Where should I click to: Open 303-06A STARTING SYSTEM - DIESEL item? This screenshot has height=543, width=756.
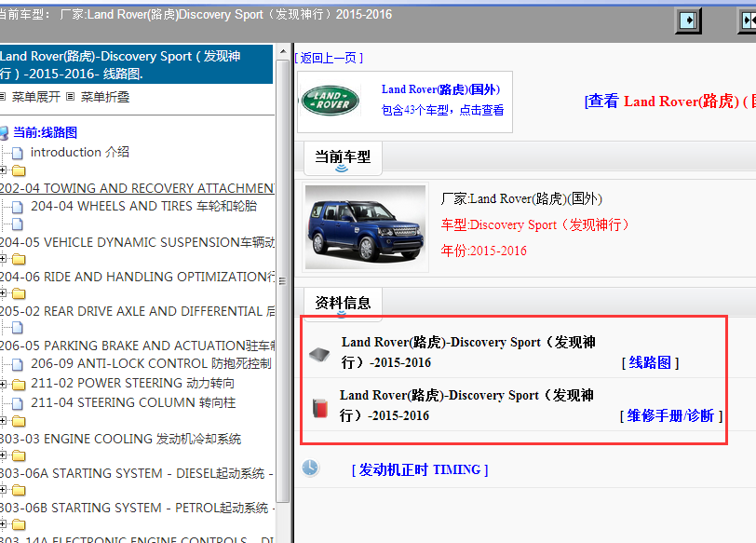pyautogui.click(x=137, y=473)
